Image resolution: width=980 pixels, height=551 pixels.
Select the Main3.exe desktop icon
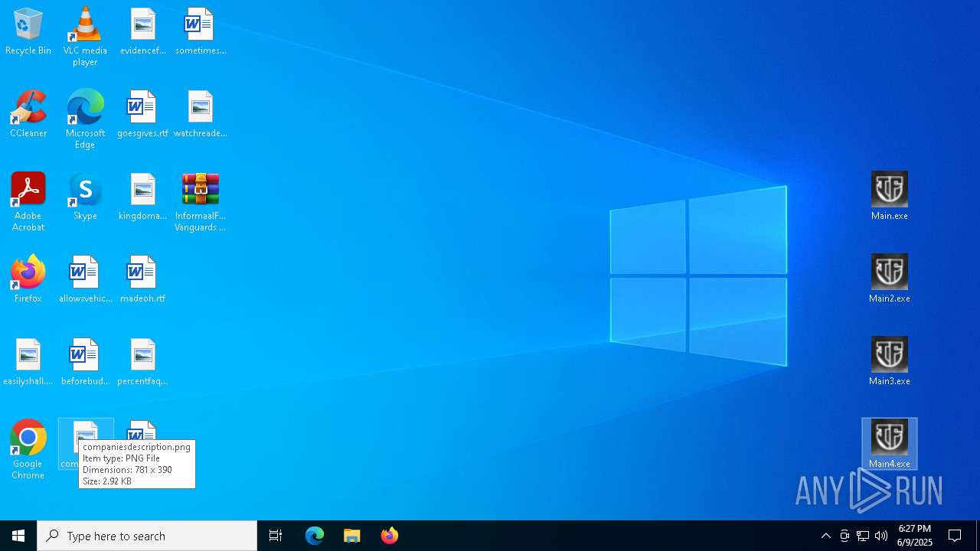pos(890,363)
